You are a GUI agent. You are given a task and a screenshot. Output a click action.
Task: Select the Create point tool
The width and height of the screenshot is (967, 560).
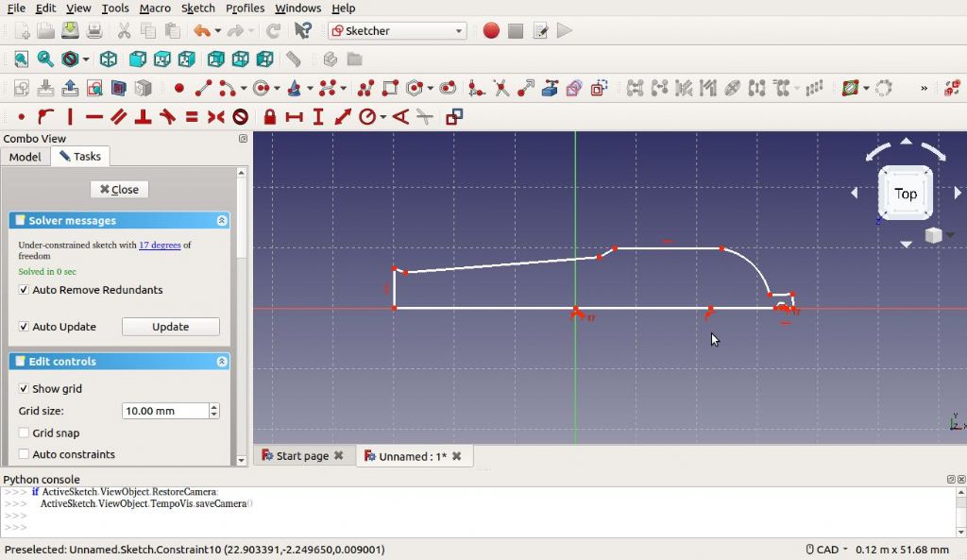coord(178,88)
